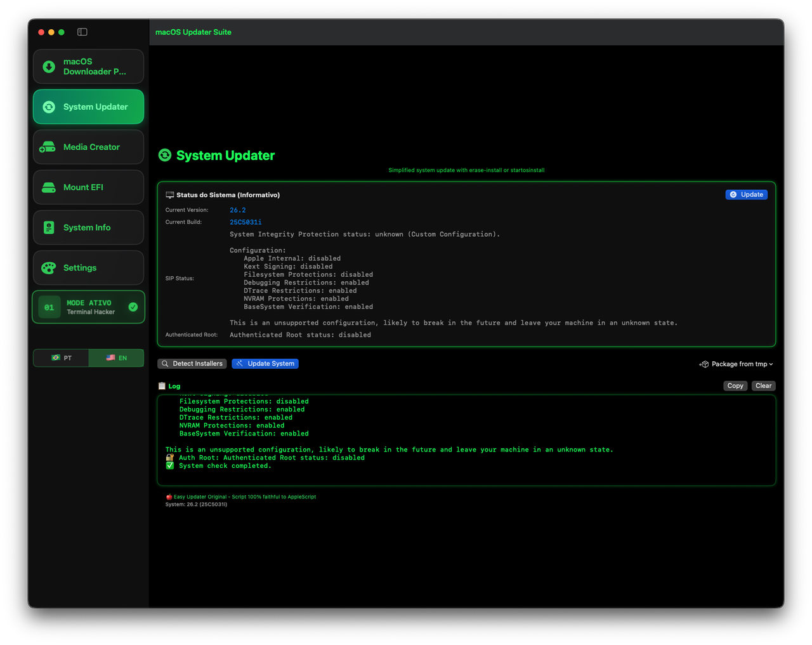Switch language to PT
This screenshot has height=645, width=812.
(61, 358)
